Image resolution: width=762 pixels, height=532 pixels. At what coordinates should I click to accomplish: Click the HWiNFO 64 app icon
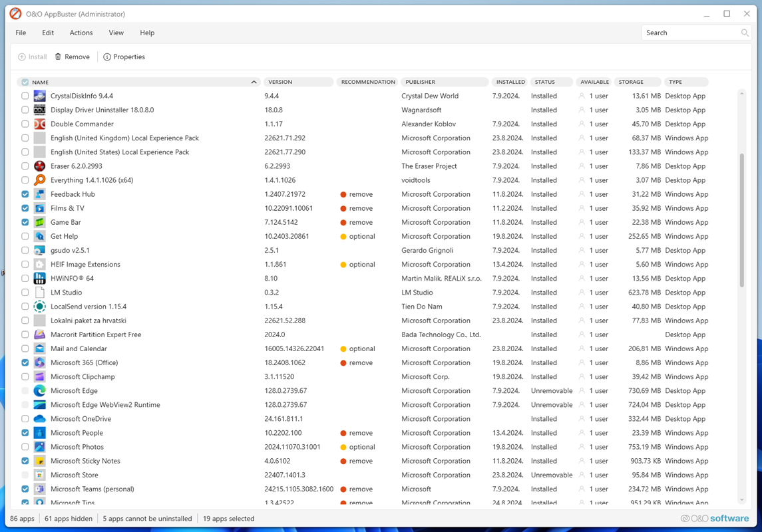39,279
